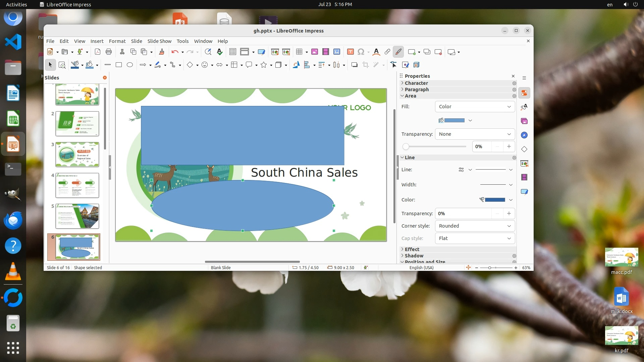Screen dimensions: 644x362
Task: Click the Insert Text Box icon
Action: pyautogui.click(x=350, y=52)
